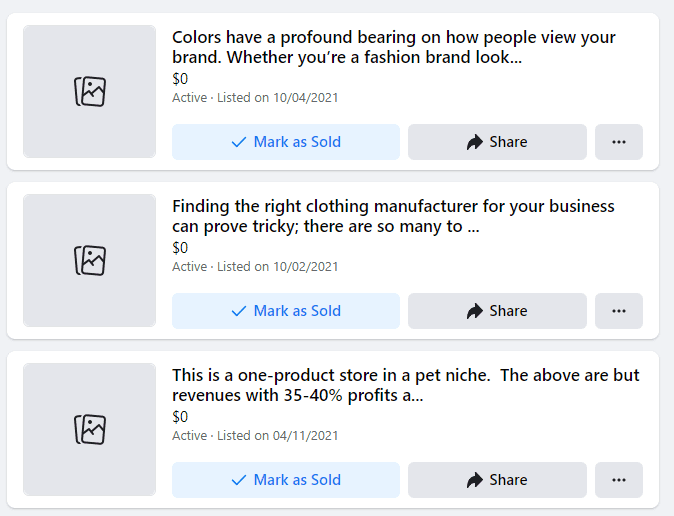Click photo placeholder icon of Colors listing
This screenshot has width=674, height=516.
pyautogui.click(x=90, y=92)
